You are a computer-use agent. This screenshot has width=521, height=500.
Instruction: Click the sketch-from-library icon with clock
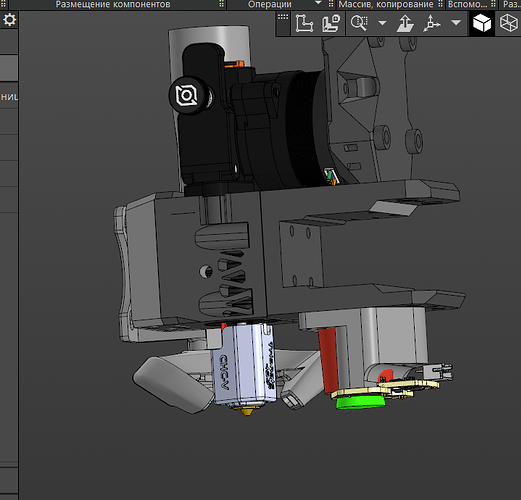[x=331, y=23]
